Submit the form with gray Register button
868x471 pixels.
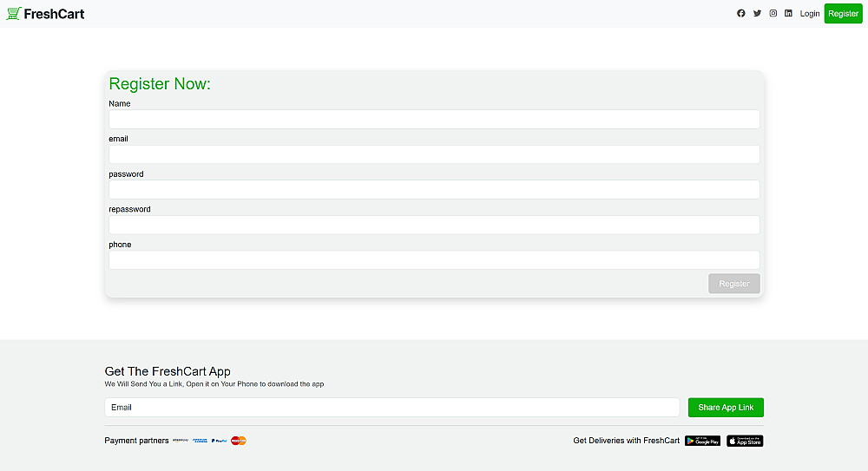coord(734,284)
